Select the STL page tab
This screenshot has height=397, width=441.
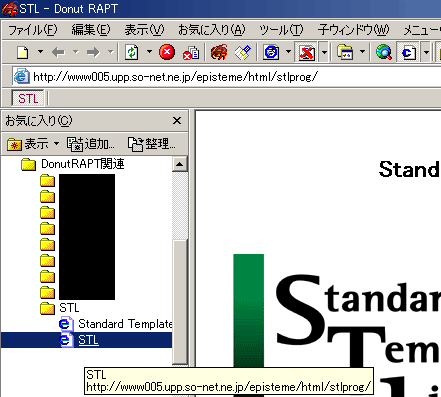pos(28,98)
